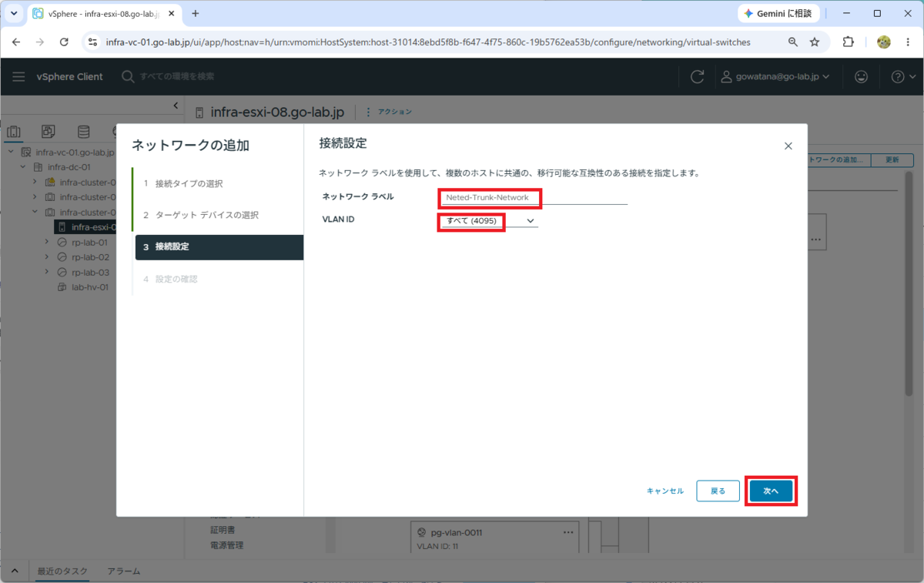The image size is (924, 583).
Task: Expand the rp-lab-03 resource pool
Action: (48, 273)
